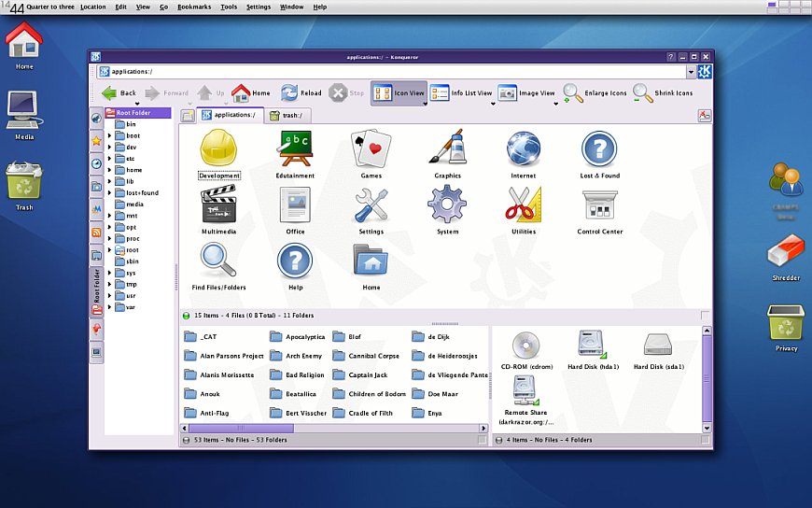Screen dimensions: 812x508
Task: Click Reload toolbar button
Action: click(301, 93)
